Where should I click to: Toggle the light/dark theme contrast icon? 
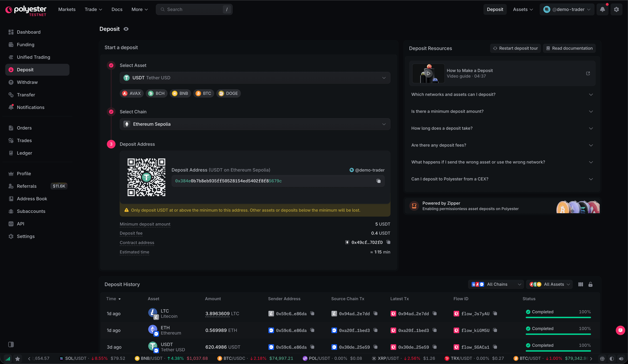point(612,359)
